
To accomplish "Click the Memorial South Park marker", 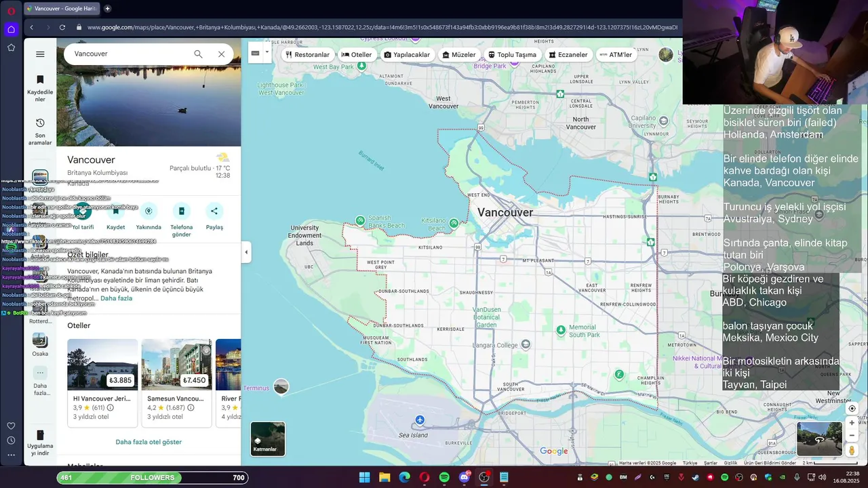I will pos(561,330).
